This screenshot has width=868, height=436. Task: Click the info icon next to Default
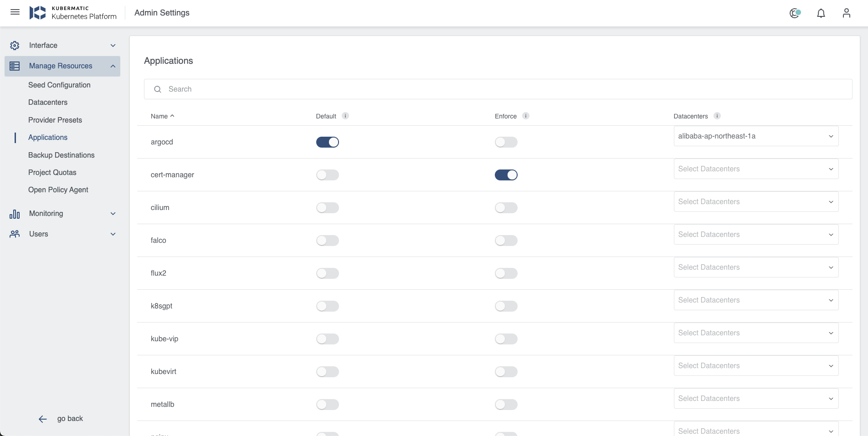(x=345, y=116)
